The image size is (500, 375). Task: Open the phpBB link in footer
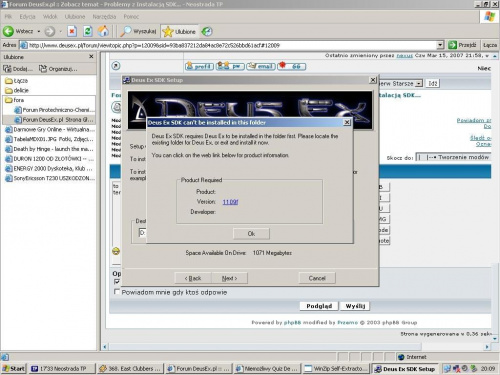(x=292, y=322)
